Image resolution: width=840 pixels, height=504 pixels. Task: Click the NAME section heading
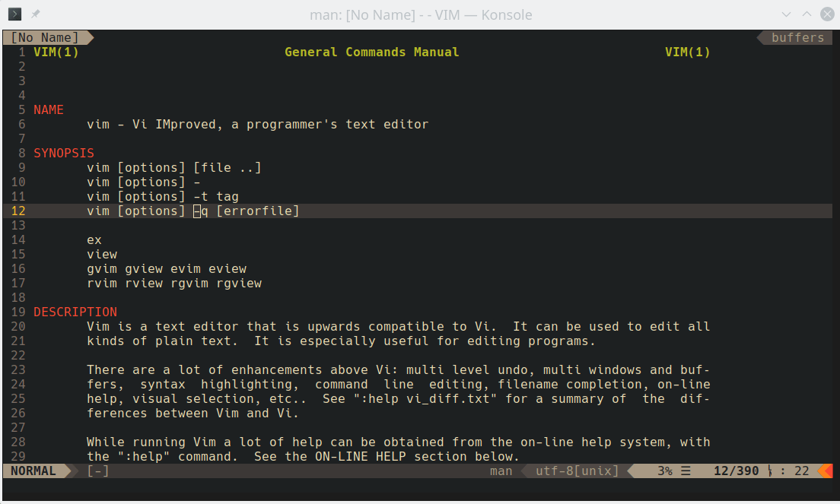(x=48, y=109)
